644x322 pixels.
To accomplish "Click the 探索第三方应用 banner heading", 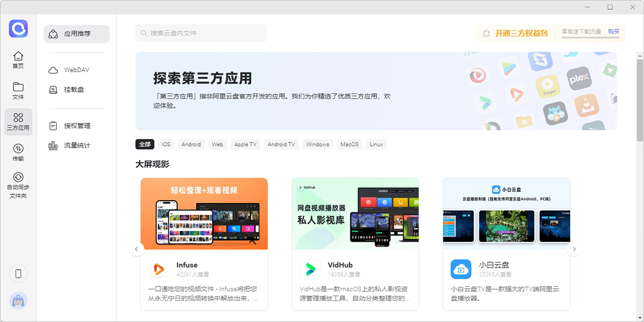I will pyautogui.click(x=202, y=78).
